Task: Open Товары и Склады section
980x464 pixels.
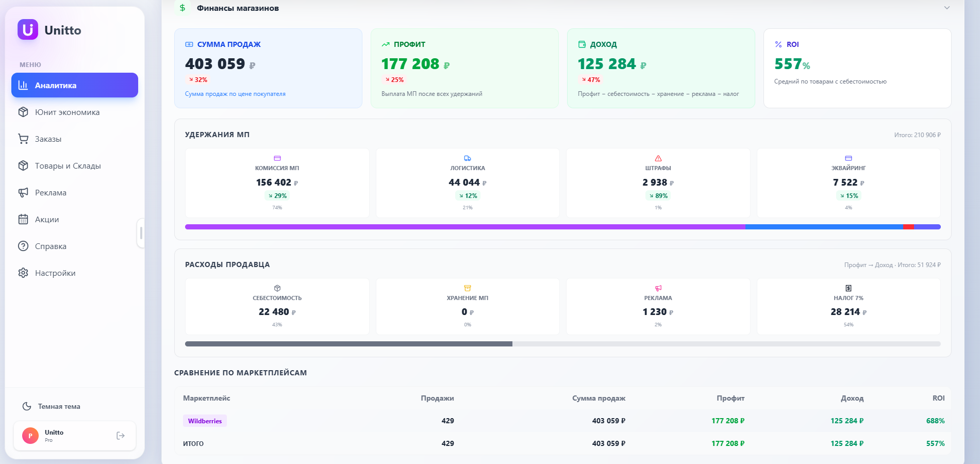Action: pos(68,166)
